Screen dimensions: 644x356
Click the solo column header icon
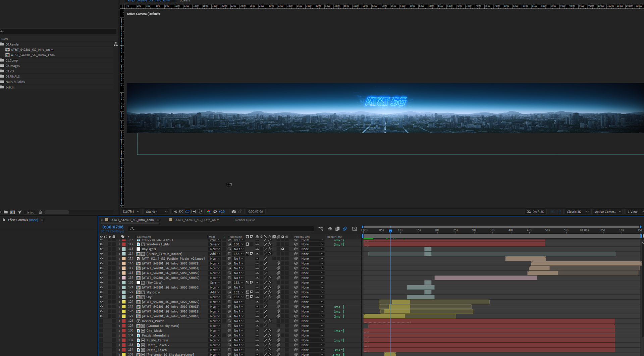pos(110,237)
